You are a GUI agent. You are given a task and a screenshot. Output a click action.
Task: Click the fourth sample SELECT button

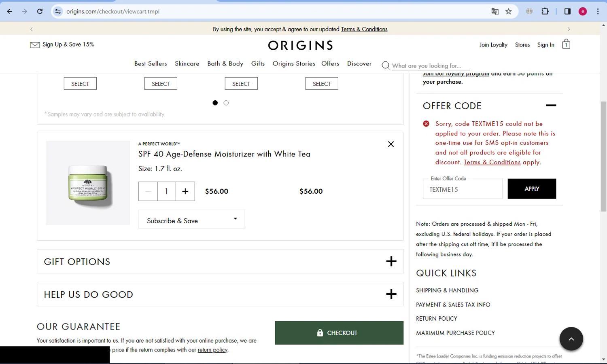(x=322, y=84)
